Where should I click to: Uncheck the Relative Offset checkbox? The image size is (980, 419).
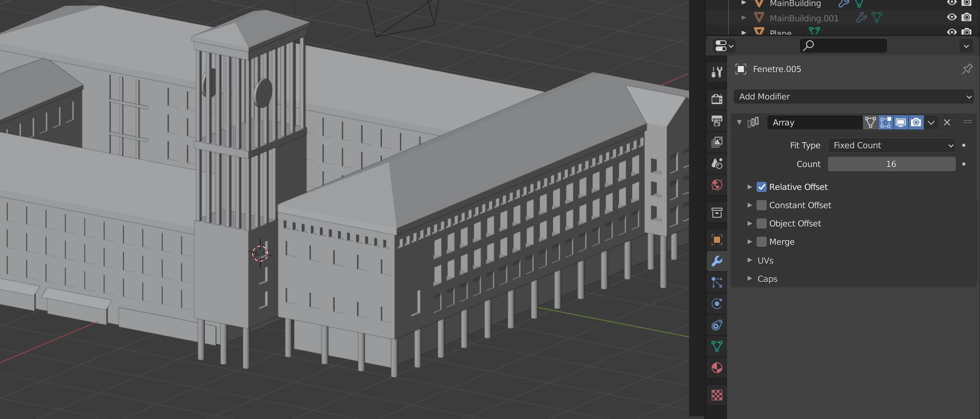tap(762, 187)
